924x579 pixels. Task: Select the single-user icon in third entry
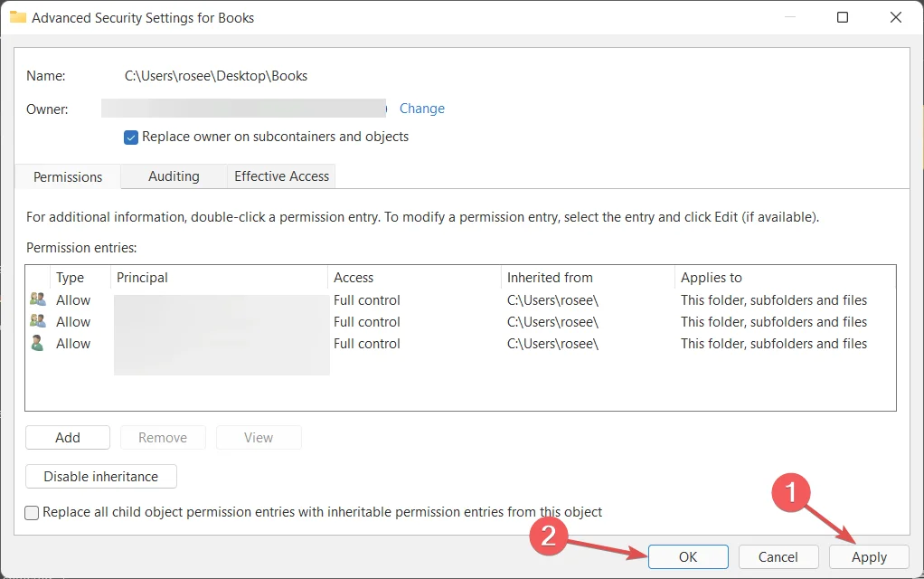point(38,344)
